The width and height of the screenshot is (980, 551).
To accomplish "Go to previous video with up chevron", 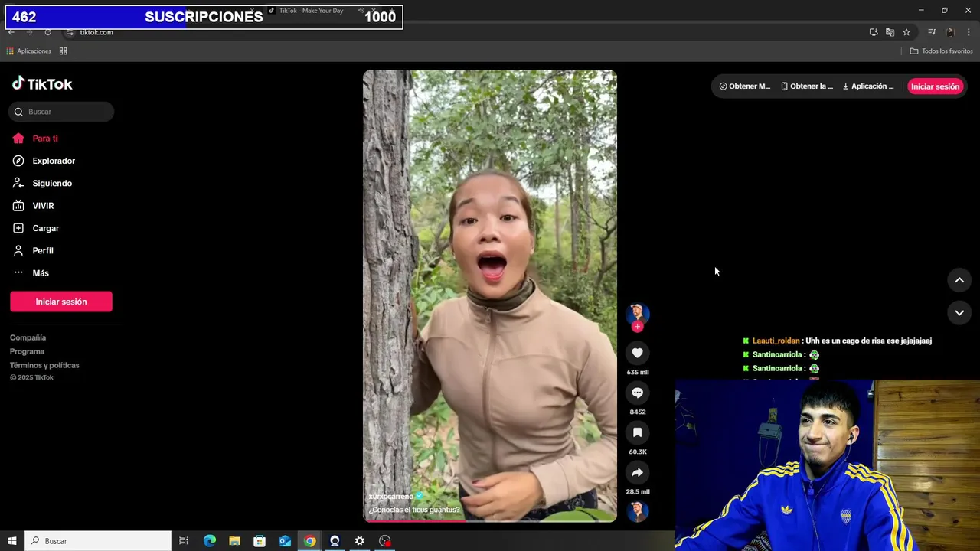I will pyautogui.click(x=959, y=280).
